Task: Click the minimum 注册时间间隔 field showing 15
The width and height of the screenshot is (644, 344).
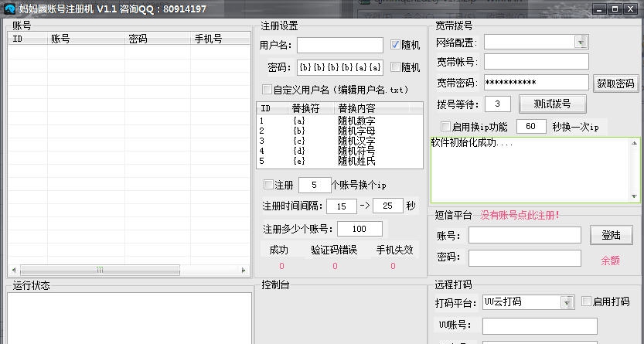Action: pos(342,206)
